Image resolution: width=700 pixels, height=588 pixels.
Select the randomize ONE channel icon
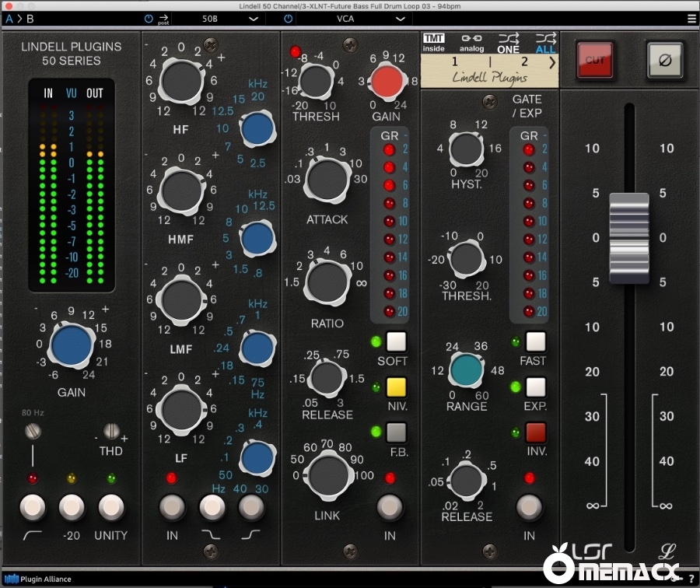pos(508,42)
